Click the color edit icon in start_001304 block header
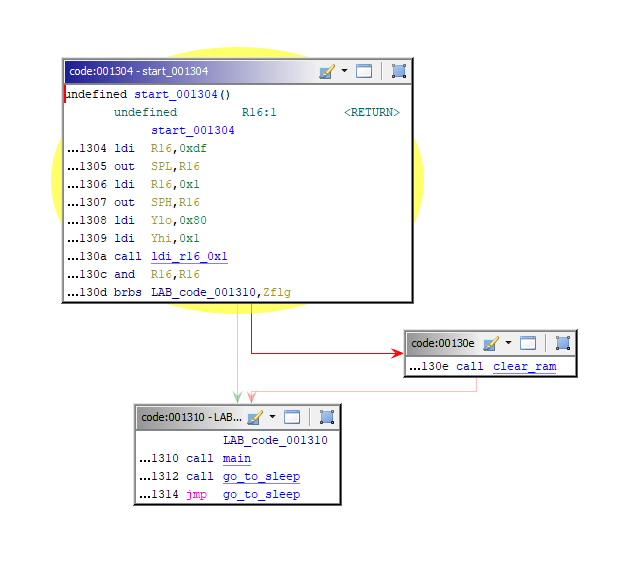Screen dimensions: 628x573 pyautogui.click(x=326, y=72)
